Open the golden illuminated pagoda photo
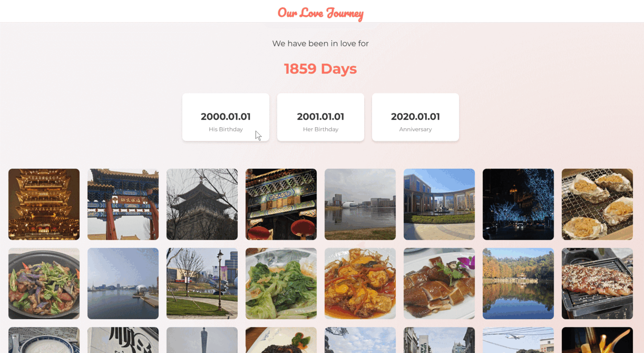Viewport: 644px width, 353px height. pyautogui.click(x=44, y=204)
